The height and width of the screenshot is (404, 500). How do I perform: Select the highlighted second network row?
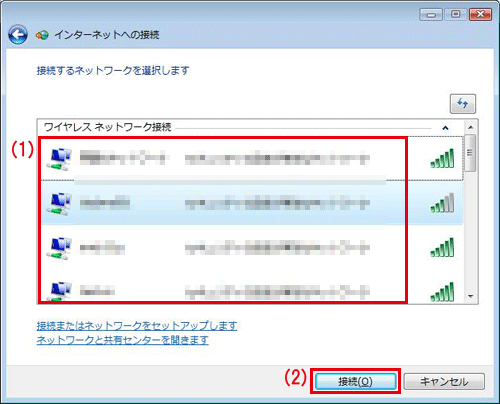[x=252, y=203]
